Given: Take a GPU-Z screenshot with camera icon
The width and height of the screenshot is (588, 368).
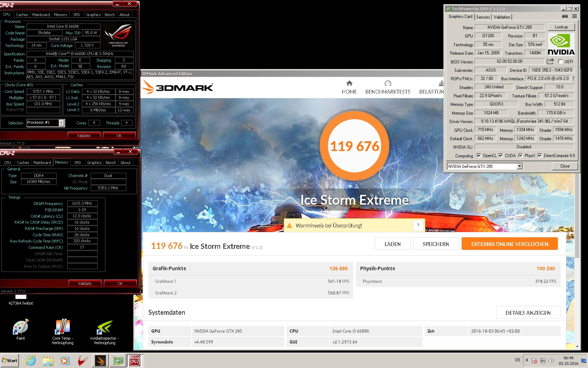Looking at the screenshot, I should click(565, 16).
